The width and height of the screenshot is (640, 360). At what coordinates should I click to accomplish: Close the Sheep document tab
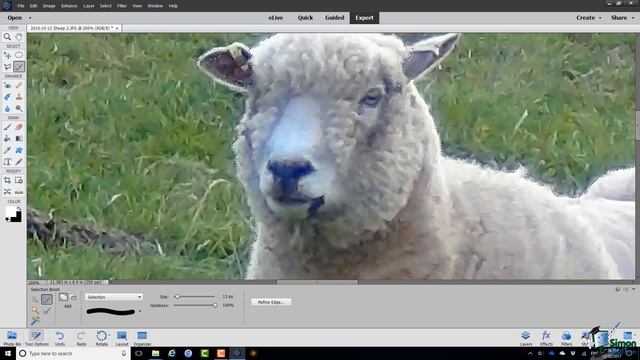[117, 28]
